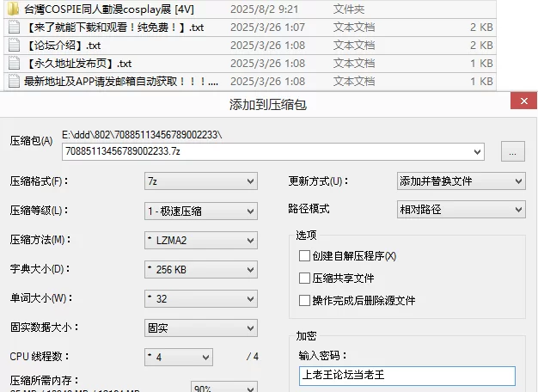Click the browse "..." button for archive path
The height and width of the screenshot is (392, 538).
tap(513, 151)
